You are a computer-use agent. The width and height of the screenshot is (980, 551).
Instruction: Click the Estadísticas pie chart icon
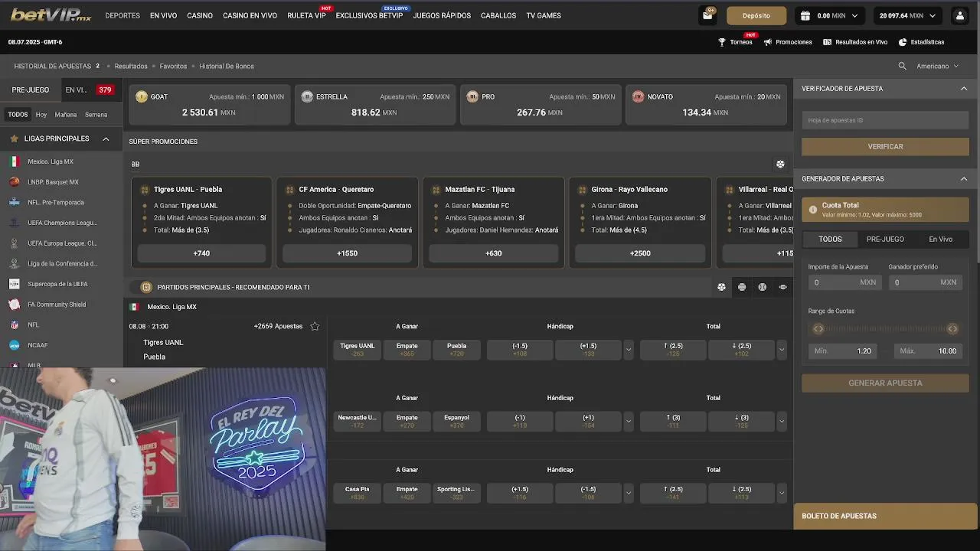click(x=903, y=42)
